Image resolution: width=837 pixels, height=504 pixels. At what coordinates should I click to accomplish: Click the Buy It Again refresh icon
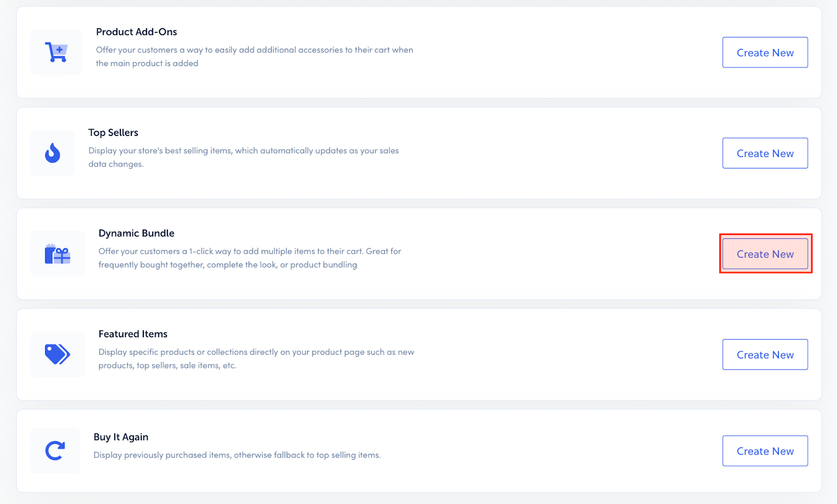55,451
